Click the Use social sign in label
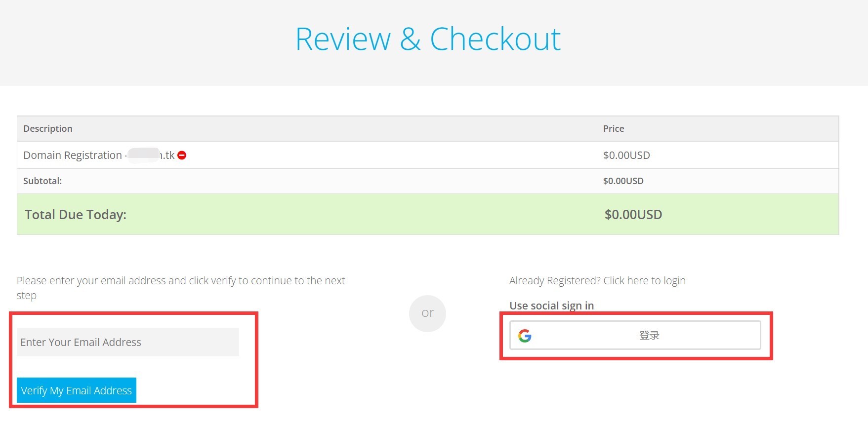Image resolution: width=868 pixels, height=421 pixels. [551, 306]
